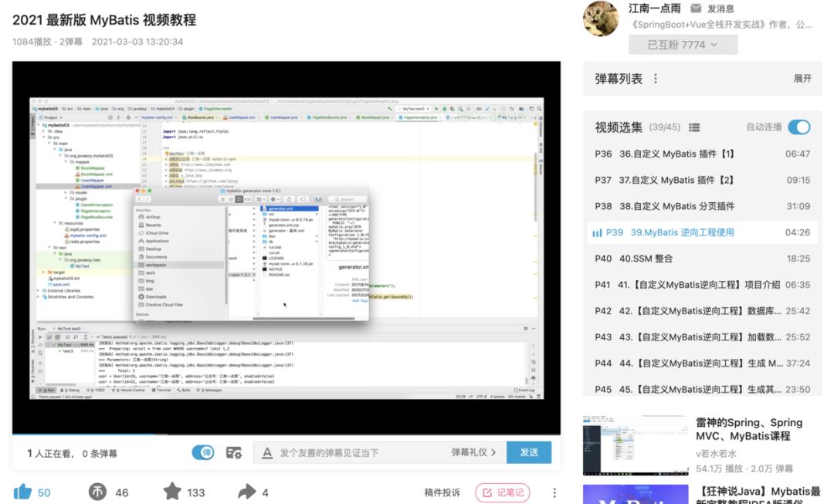The image size is (834, 504).
Task: Expand danmaku list via 展开
Action: point(802,79)
